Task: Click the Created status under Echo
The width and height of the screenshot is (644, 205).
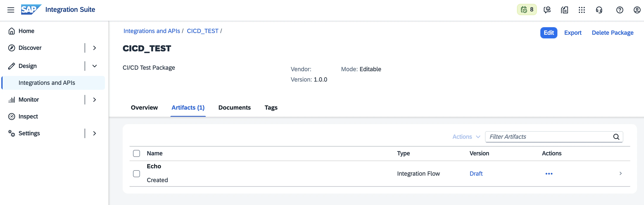Action: point(157,180)
